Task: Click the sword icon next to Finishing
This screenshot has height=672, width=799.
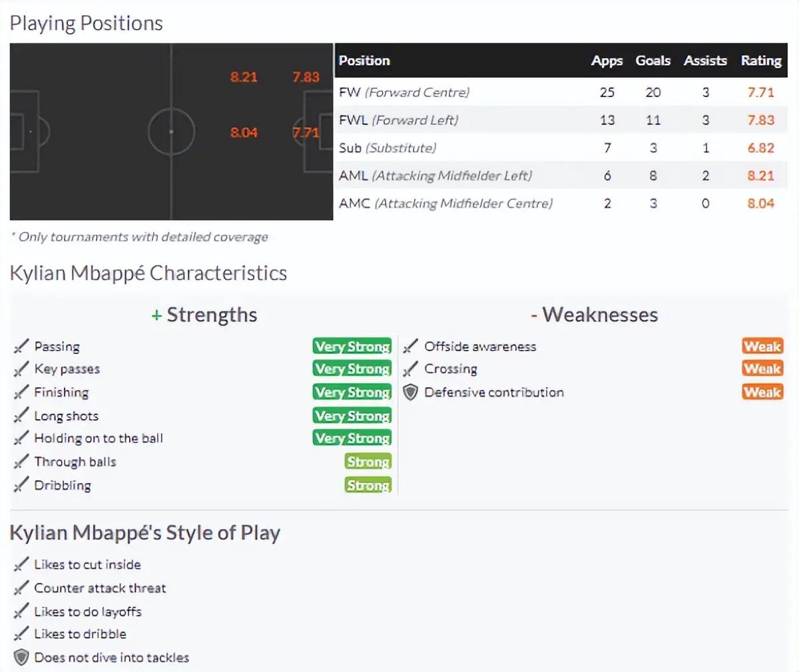Action: point(21,392)
